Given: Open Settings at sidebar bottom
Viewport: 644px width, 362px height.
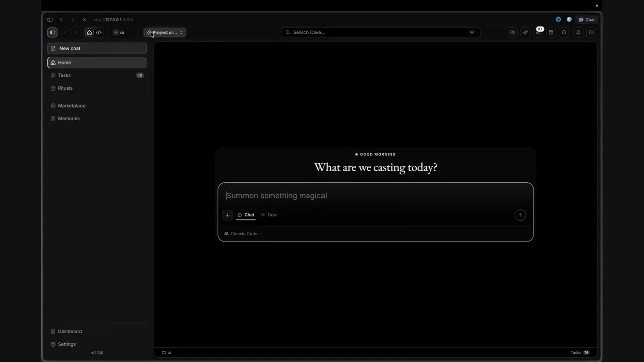Looking at the screenshot, I should point(97,344).
